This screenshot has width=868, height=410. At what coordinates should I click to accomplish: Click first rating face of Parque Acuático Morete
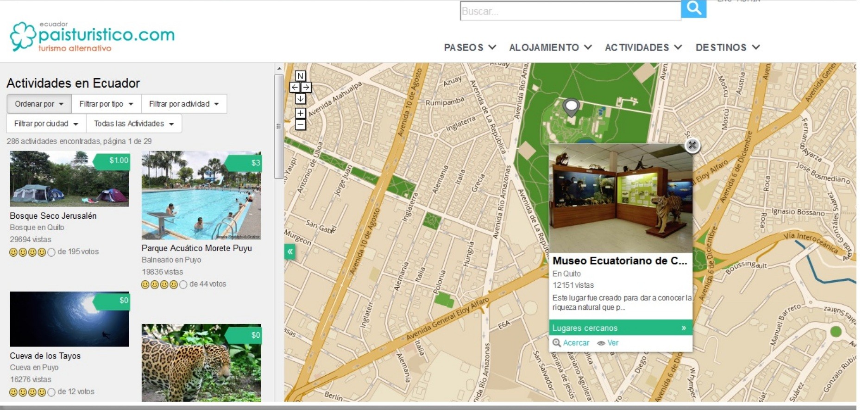point(145,284)
